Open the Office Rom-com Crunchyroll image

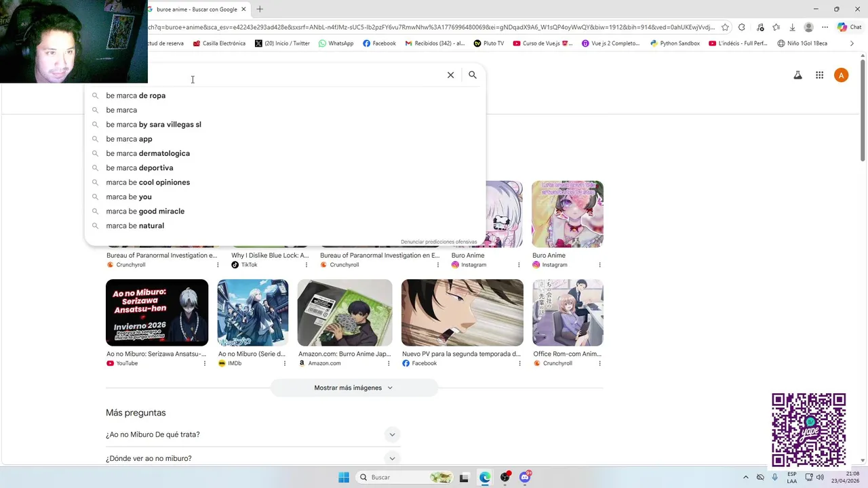tap(568, 312)
